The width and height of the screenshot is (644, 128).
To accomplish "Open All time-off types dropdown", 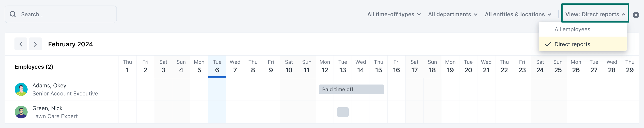I will point(394,14).
